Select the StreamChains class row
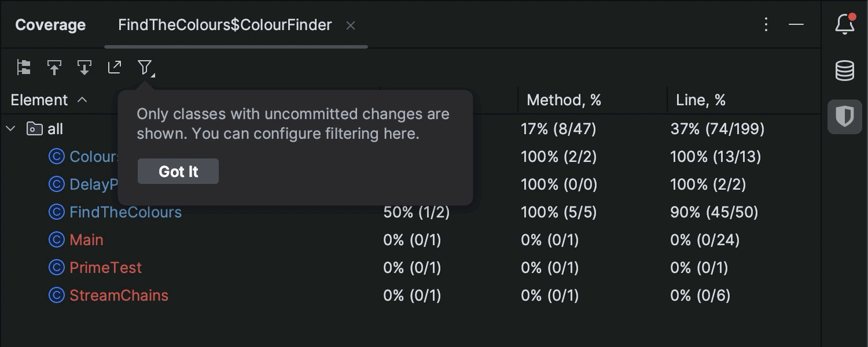Viewport: 868px width, 347px height. click(119, 296)
